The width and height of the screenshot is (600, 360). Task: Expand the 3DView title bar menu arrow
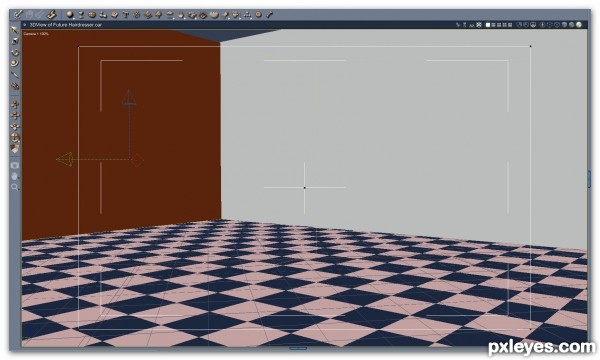pos(25,25)
